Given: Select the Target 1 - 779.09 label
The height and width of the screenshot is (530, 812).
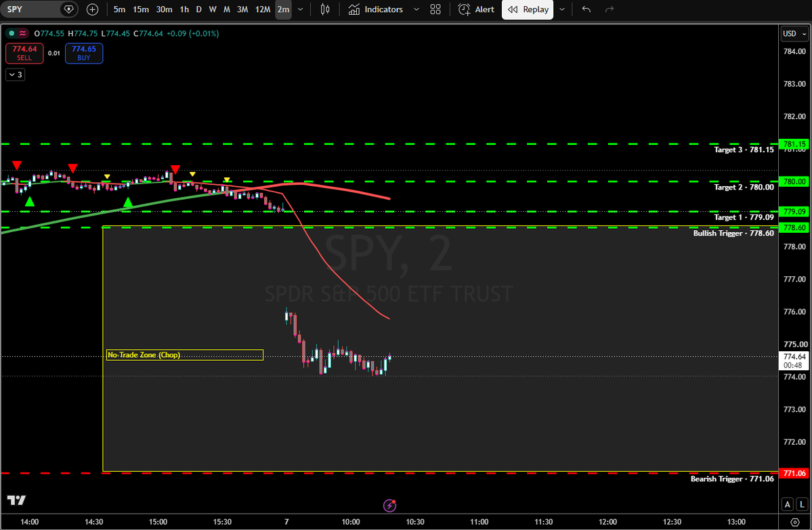Looking at the screenshot, I should click(x=744, y=217).
